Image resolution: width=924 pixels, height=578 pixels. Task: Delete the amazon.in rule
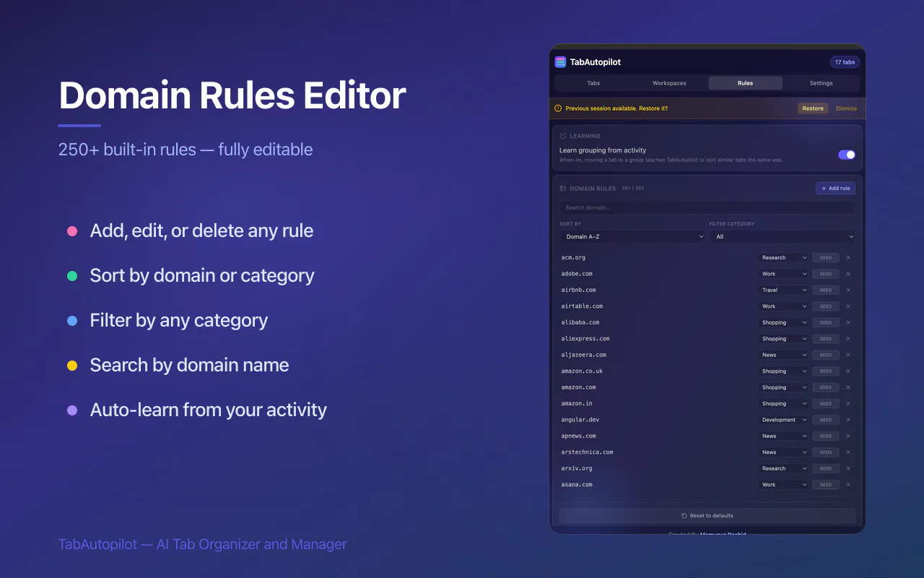848,404
